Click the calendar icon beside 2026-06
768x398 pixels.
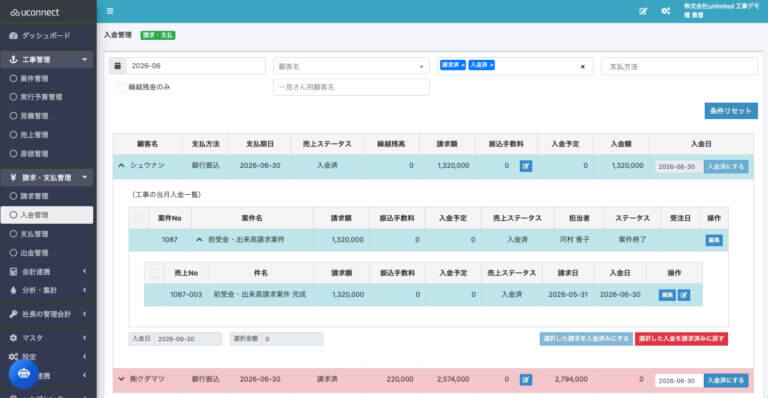(118, 66)
